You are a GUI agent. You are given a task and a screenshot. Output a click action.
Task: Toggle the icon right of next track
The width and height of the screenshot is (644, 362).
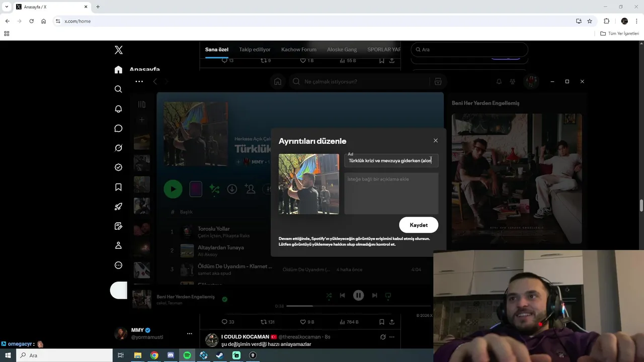(x=388, y=296)
